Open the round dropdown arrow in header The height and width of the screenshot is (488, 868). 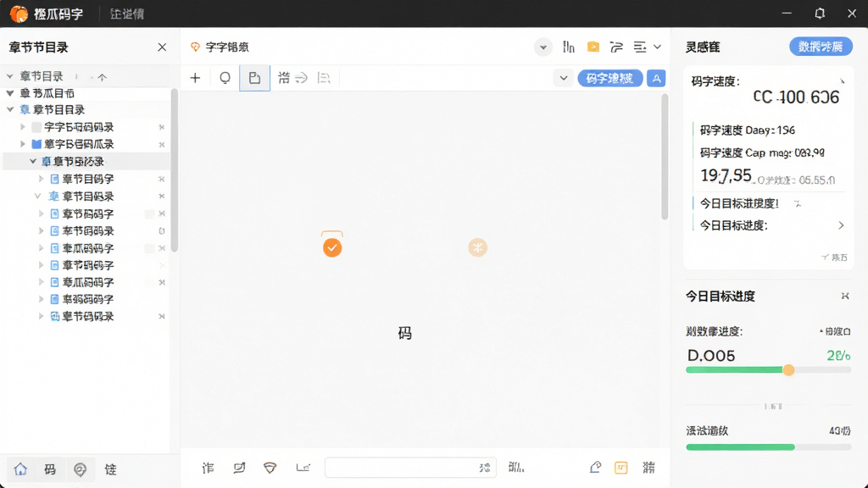click(x=543, y=47)
